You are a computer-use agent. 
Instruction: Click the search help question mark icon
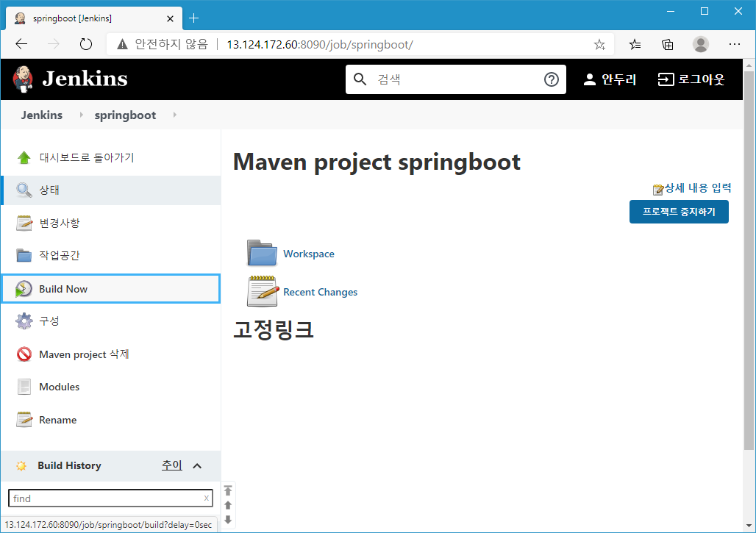coord(551,79)
